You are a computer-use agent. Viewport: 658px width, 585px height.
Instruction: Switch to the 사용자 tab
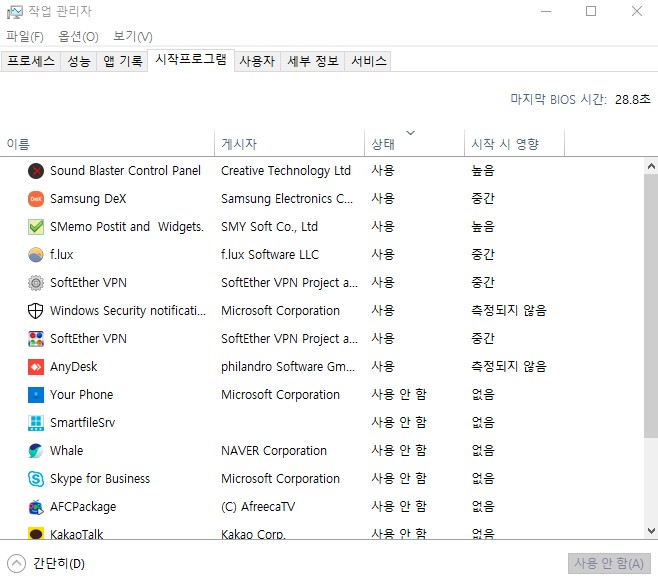257,61
